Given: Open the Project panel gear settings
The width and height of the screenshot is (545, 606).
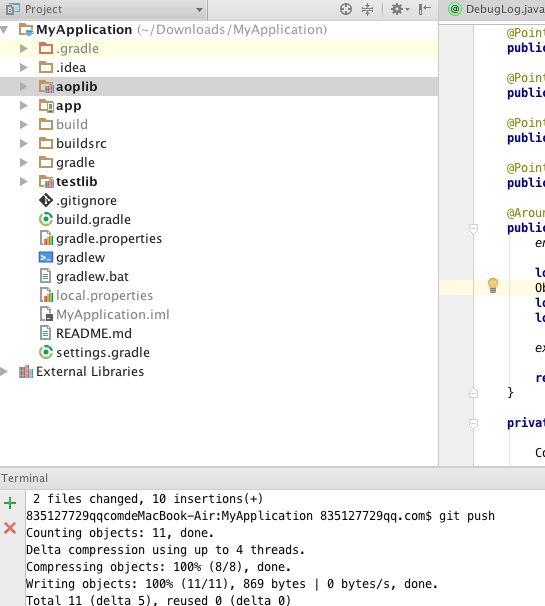Looking at the screenshot, I should 400,9.
